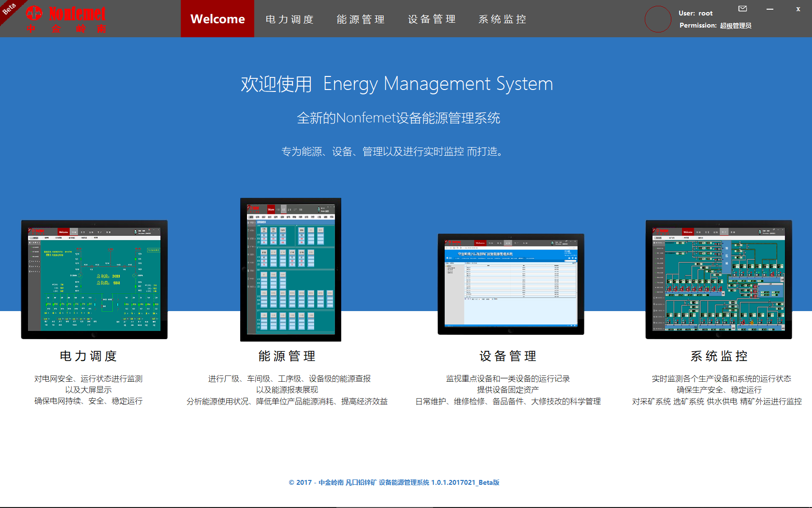
Task: Click the '对采矿系统 选矿系统 供水供电 精矿外运进行监控' line
Action: [x=717, y=401]
